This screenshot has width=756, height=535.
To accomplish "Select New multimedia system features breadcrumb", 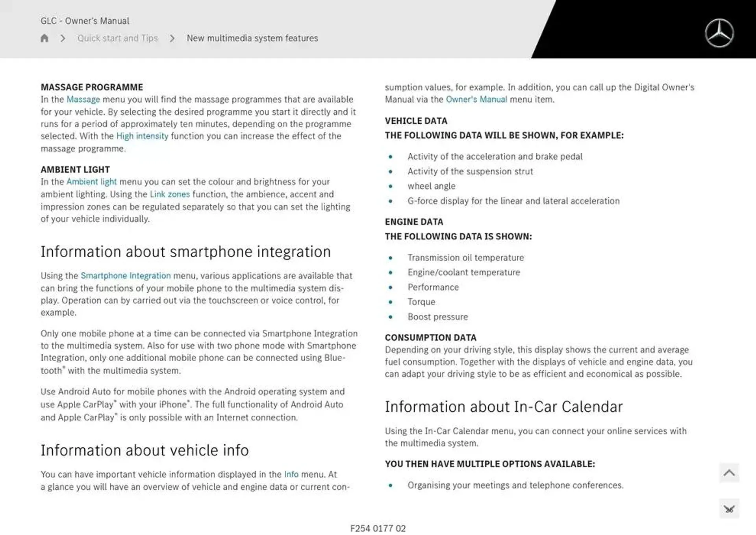I will coord(252,38).
